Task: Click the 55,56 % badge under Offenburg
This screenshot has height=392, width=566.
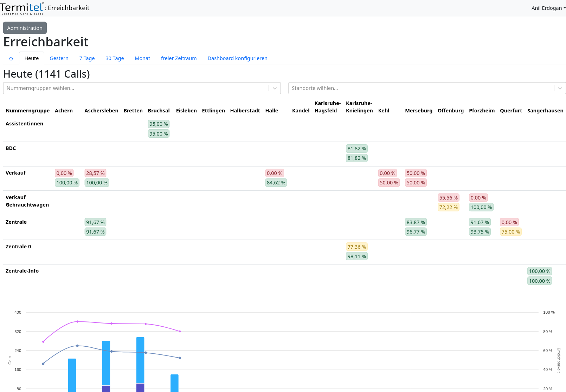Action: (448, 198)
